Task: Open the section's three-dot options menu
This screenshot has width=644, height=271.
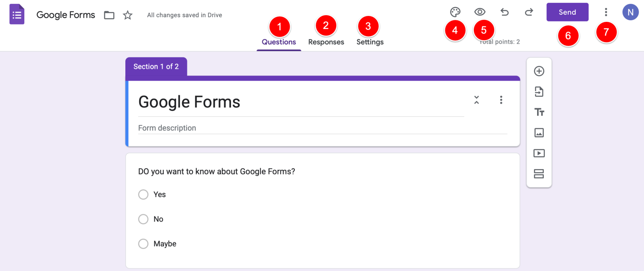Action: (x=501, y=100)
